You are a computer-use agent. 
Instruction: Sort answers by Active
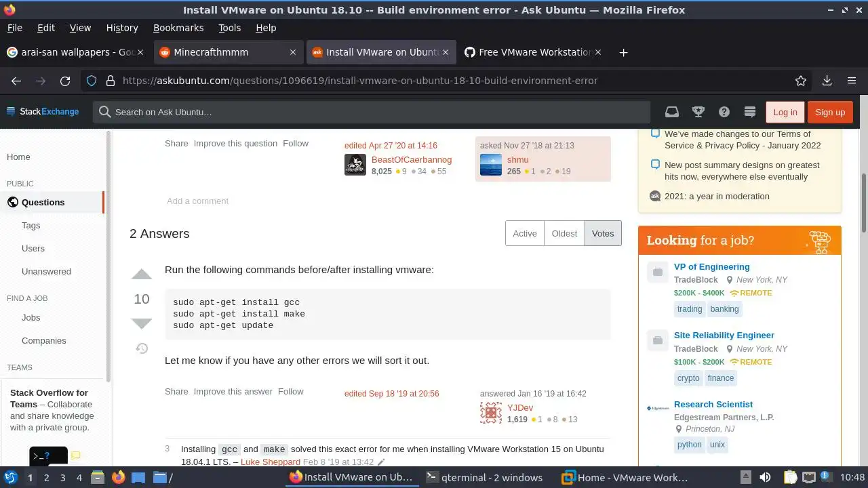click(525, 233)
